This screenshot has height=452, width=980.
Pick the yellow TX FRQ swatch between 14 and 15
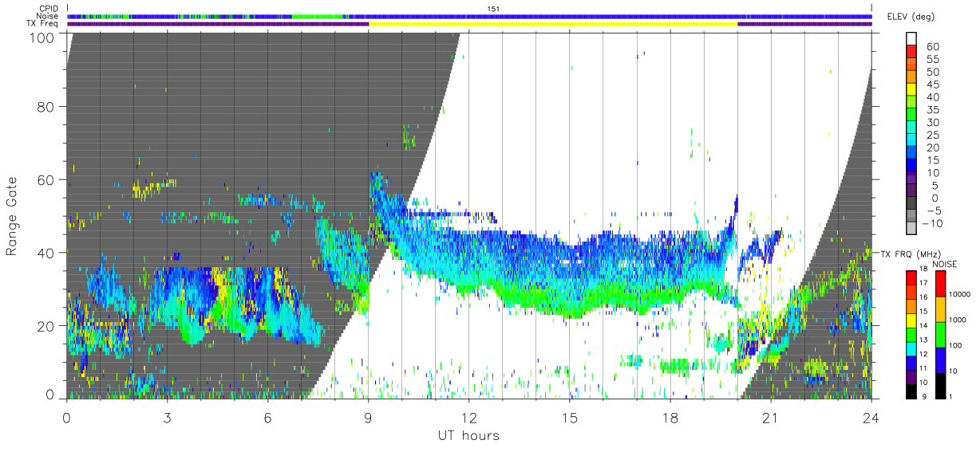pyautogui.click(x=912, y=320)
